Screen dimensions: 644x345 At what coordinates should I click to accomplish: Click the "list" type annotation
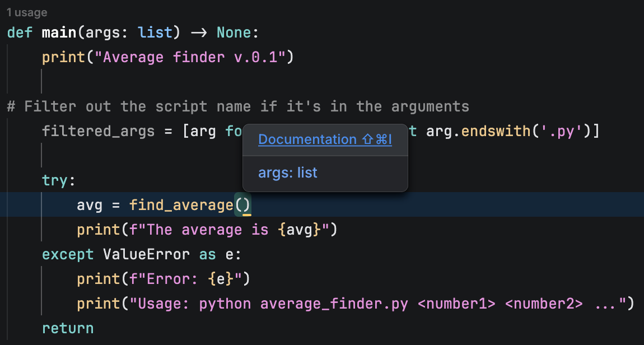155,32
